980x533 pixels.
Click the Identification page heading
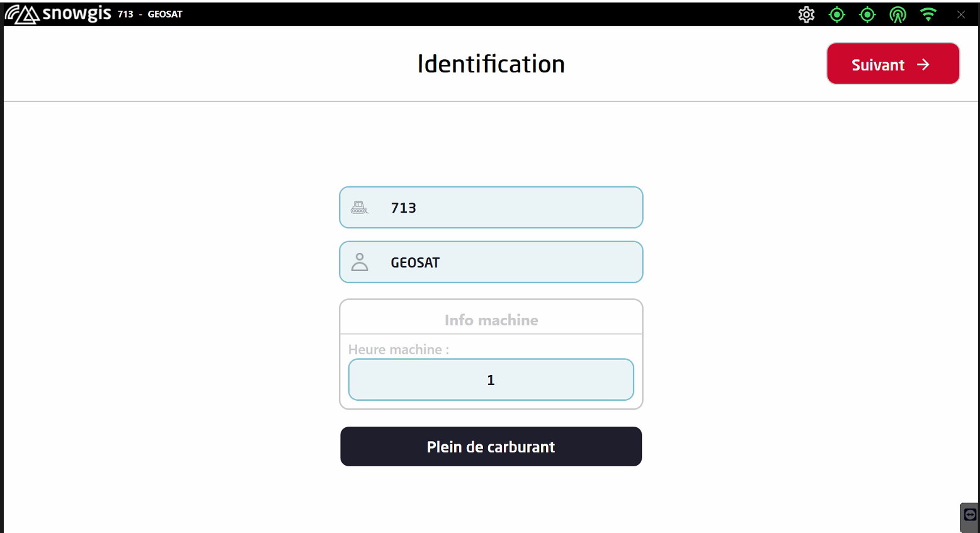pyautogui.click(x=491, y=64)
